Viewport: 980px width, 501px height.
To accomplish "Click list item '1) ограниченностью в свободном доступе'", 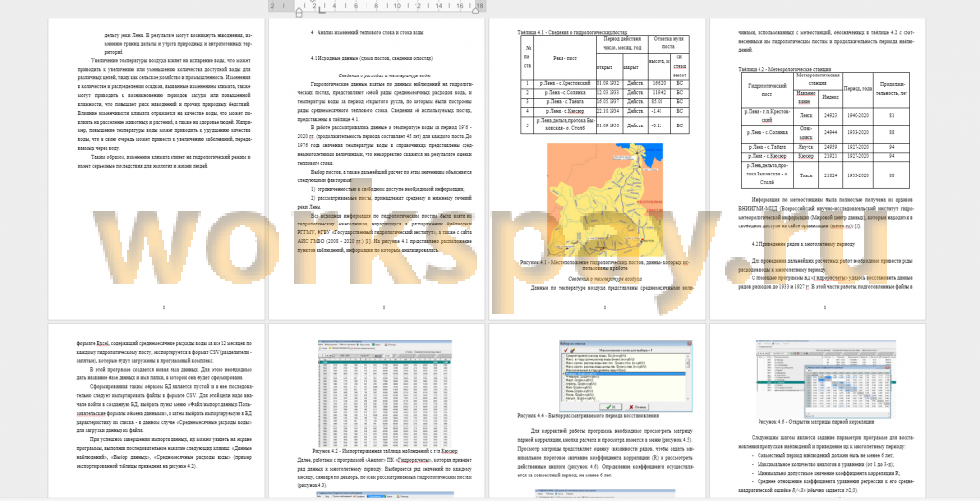I will coord(387,188).
